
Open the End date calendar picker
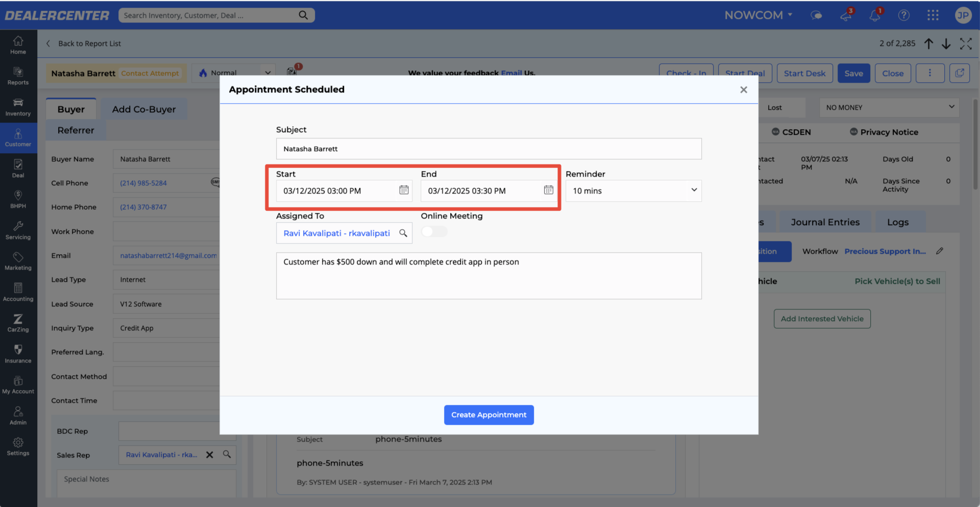[549, 190]
